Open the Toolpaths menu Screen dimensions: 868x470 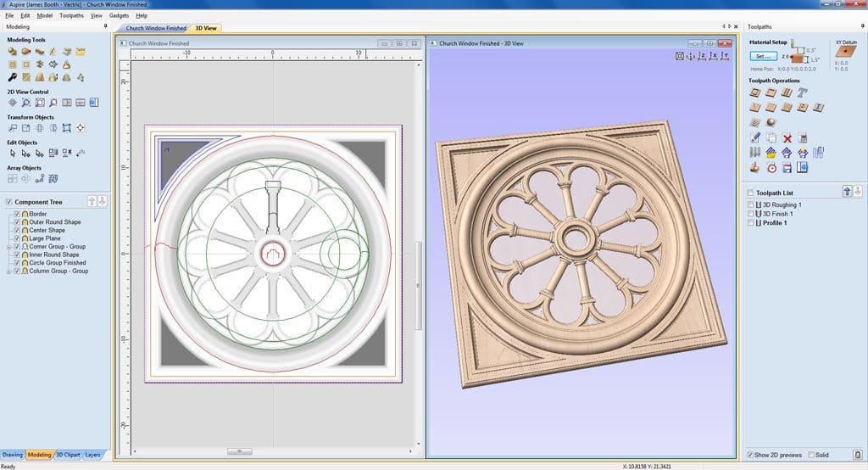[x=71, y=15]
